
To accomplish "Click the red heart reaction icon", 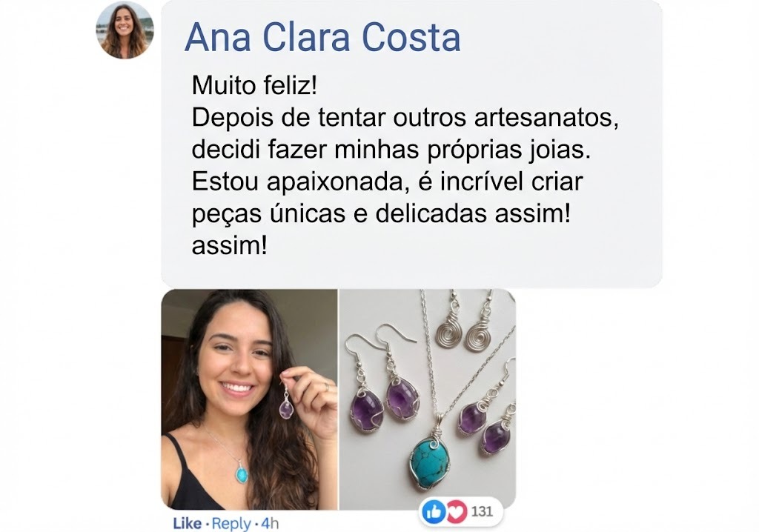I will click(x=456, y=512).
